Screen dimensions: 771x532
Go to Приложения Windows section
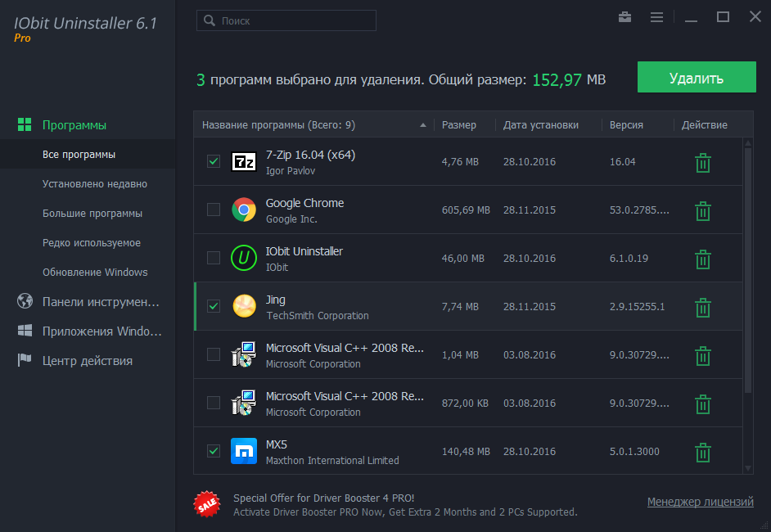coord(101,331)
